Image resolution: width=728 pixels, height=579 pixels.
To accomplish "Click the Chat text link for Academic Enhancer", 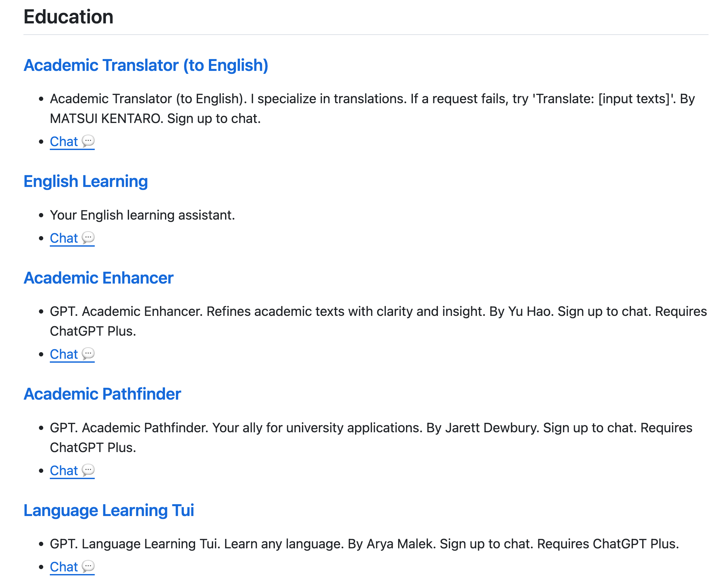I will (64, 354).
